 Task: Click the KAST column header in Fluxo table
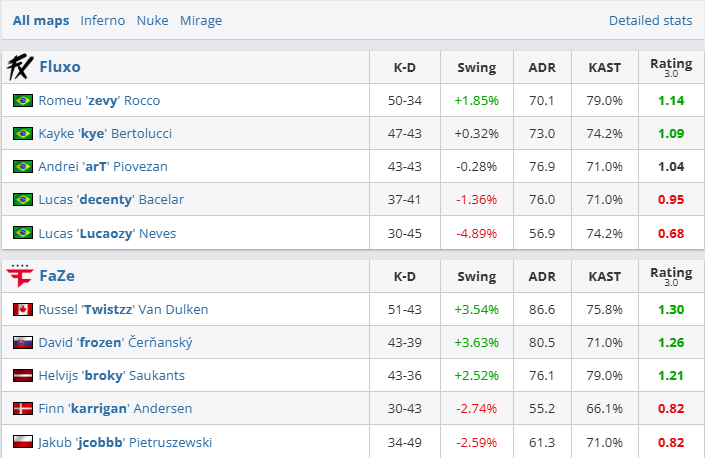point(604,67)
